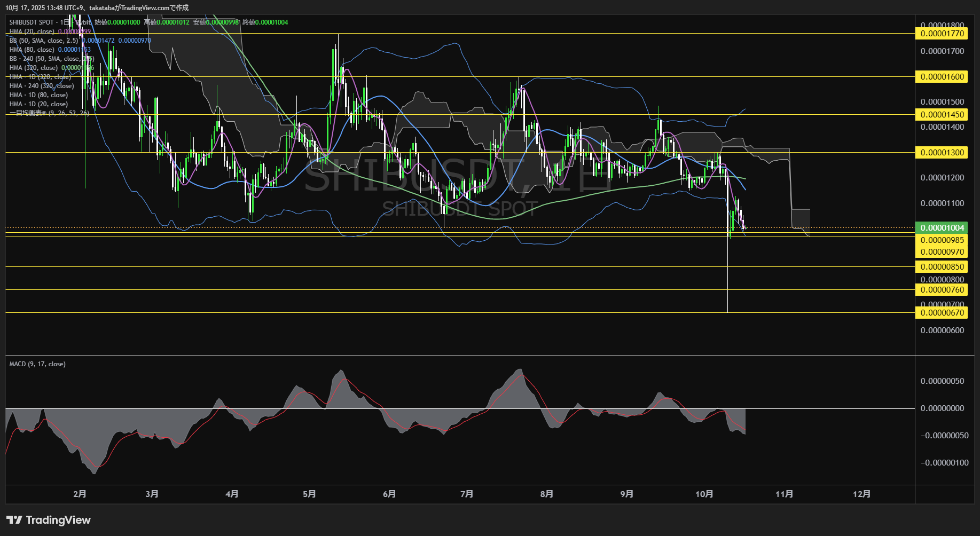Click the HMA · 1D (80, close) legend
The width and height of the screenshot is (980, 536).
click(x=38, y=95)
